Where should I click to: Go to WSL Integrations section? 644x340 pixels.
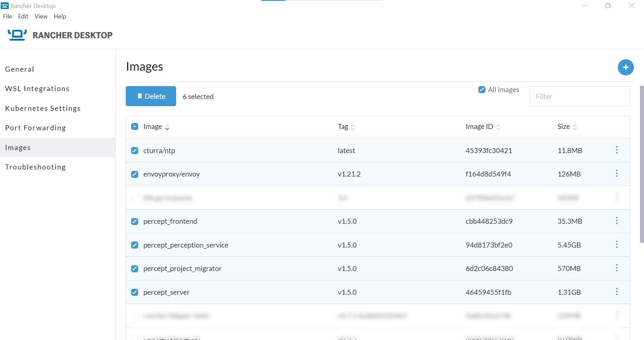click(58, 88)
